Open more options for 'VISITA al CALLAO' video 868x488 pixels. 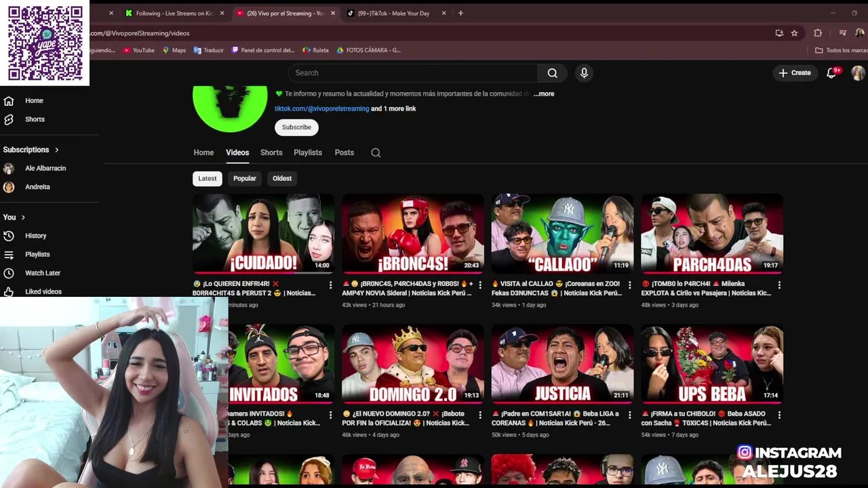click(630, 285)
